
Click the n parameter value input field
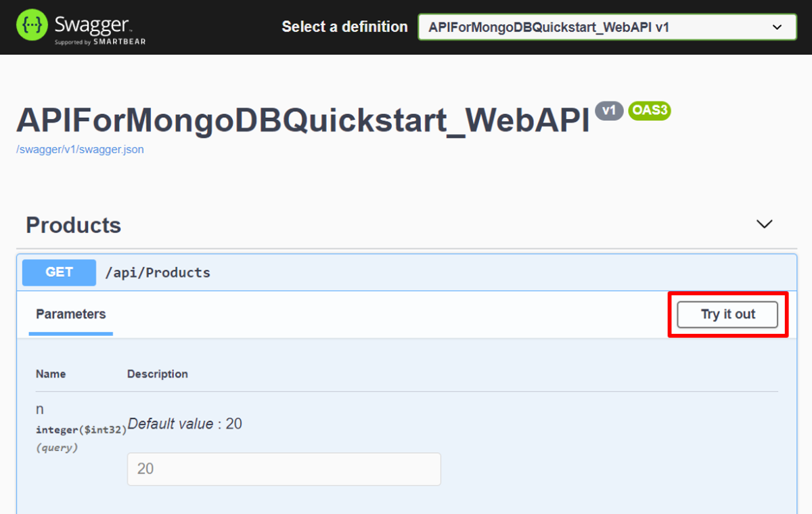tap(284, 469)
